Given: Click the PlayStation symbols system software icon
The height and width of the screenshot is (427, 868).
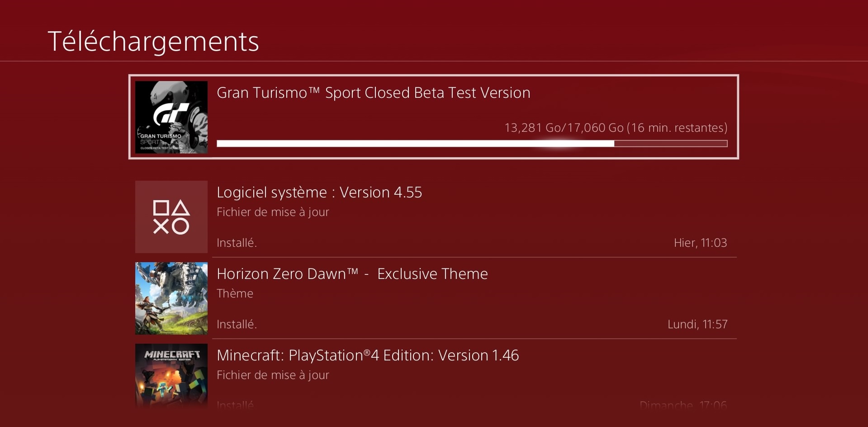Looking at the screenshot, I should point(171,217).
